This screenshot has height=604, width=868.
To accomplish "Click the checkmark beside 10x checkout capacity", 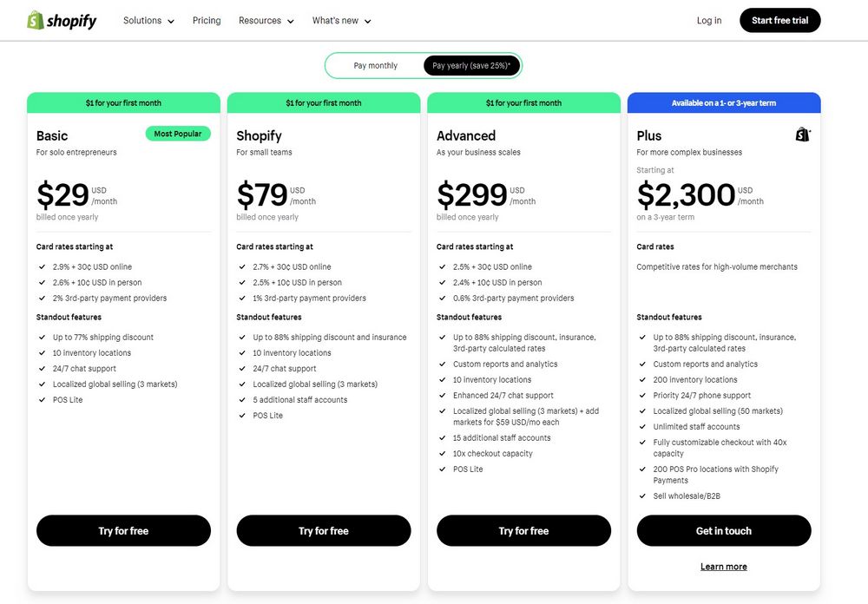I will (443, 453).
